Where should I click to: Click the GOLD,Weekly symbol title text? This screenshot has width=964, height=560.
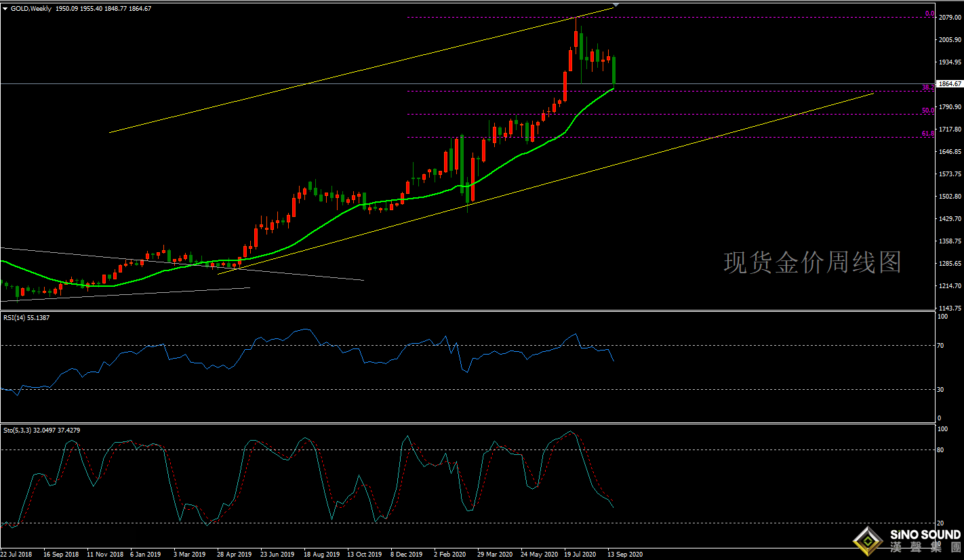click(31, 8)
